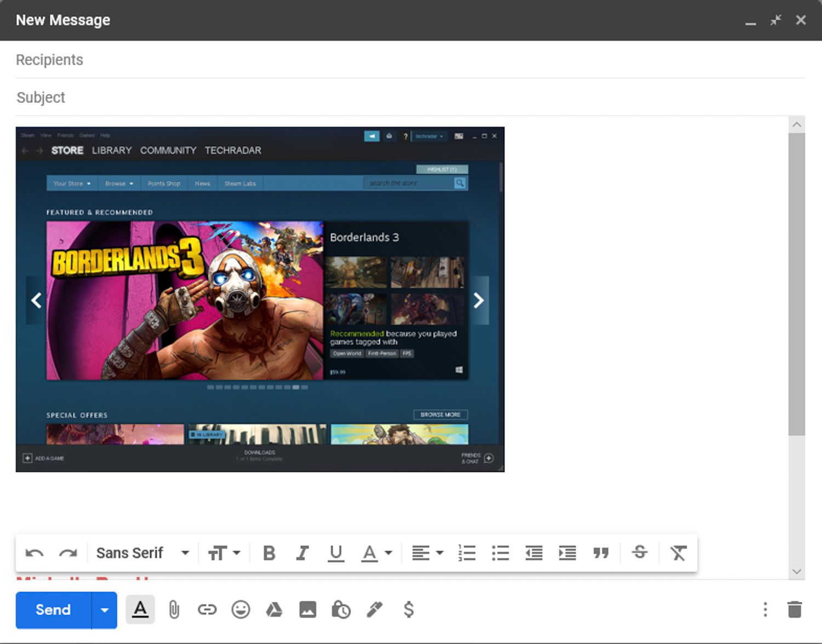The height and width of the screenshot is (644, 822).
Task: Open Friends & Chat in Steam footer
Action: 477,458
